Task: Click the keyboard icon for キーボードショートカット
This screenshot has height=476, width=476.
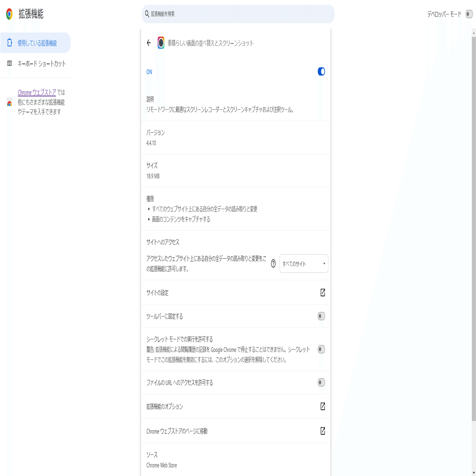Action: pos(10,63)
